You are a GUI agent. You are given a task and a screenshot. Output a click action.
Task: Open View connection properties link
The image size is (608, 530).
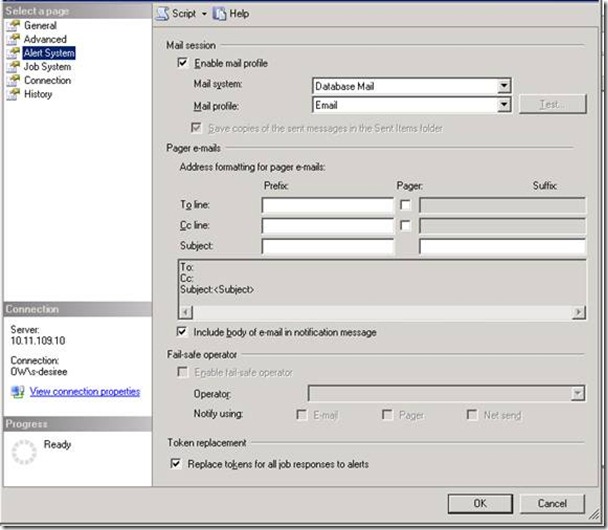85,392
